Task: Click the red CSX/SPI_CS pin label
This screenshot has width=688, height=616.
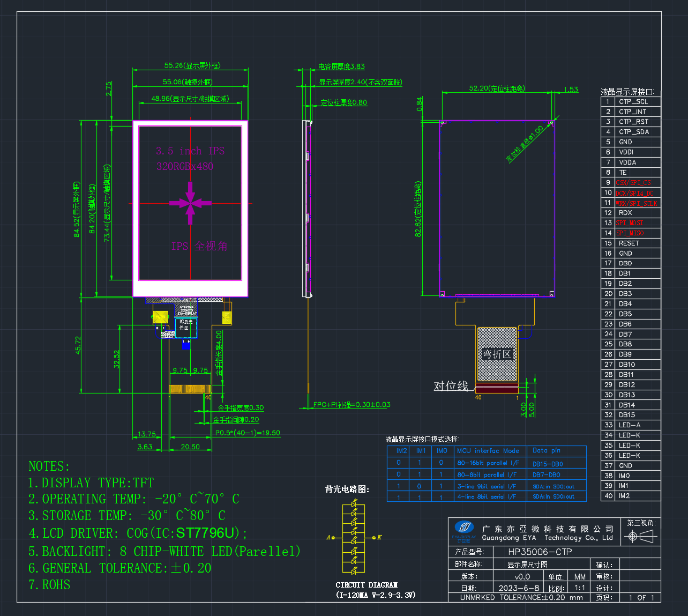Action: point(633,183)
